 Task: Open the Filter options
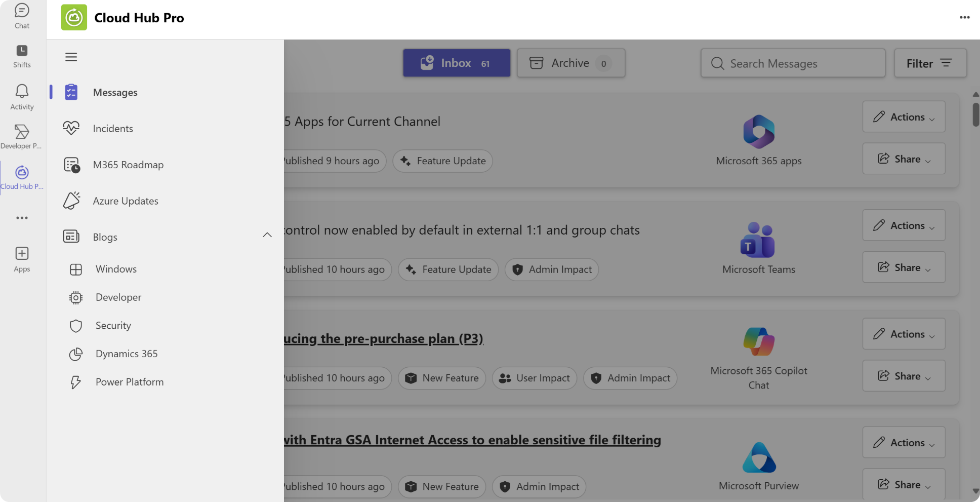click(x=930, y=63)
